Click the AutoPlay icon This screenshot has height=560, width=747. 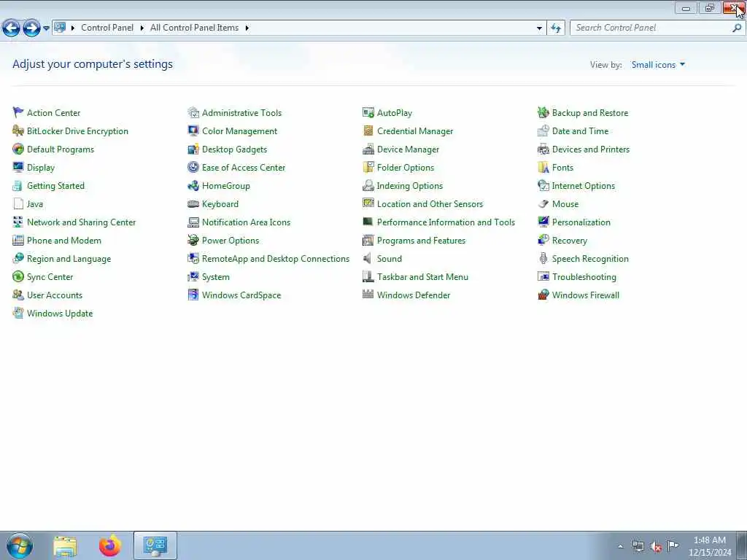coord(368,112)
